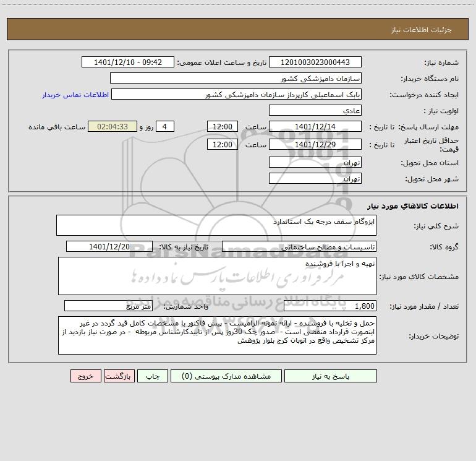Click the goods group field 'تاسیسات و مصالح ساختمانی'

coord(299,246)
